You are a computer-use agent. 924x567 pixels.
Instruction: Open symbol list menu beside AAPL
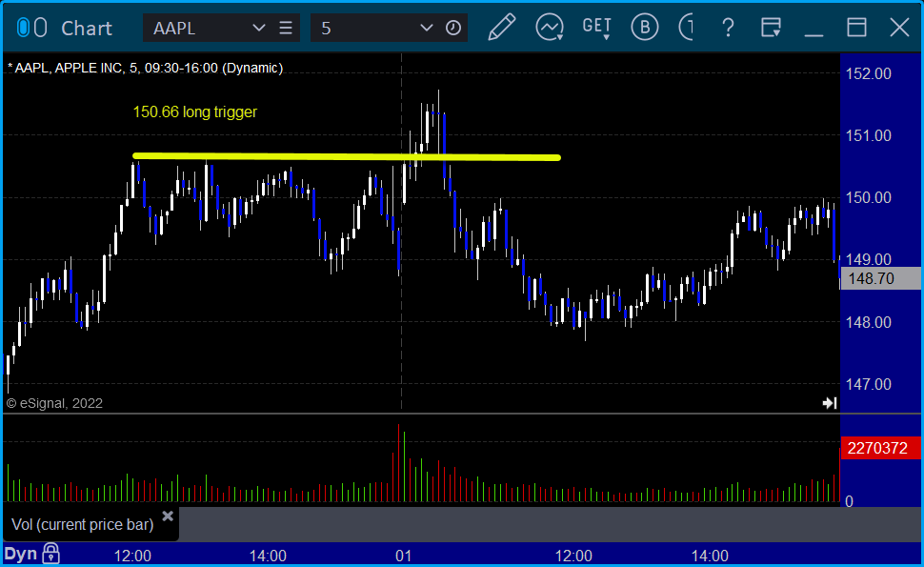pyautogui.click(x=286, y=28)
